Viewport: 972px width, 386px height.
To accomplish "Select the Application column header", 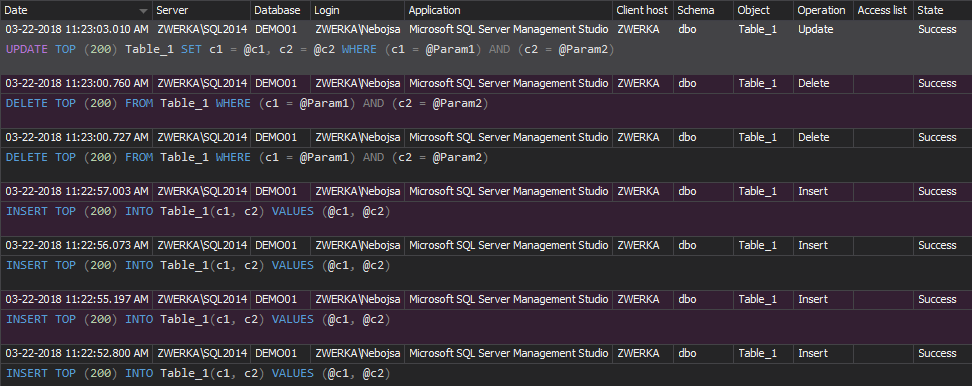I will click(x=508, y=10).
